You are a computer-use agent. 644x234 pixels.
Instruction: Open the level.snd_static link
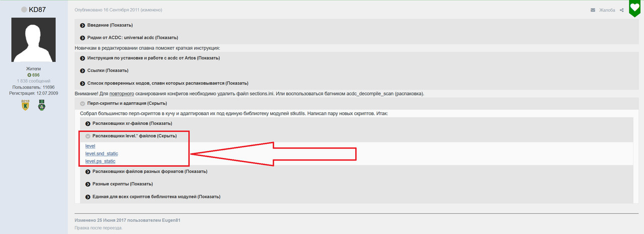point(102,153)
